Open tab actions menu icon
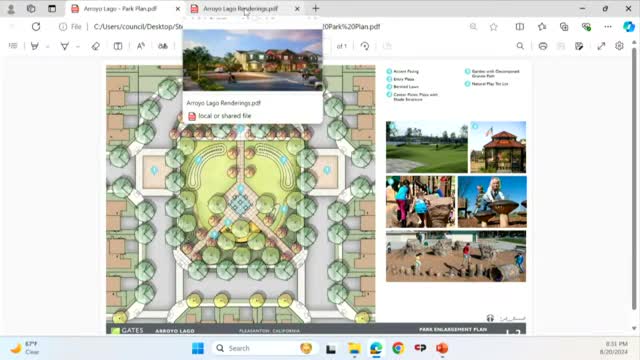This screenshot has height=360, width=640. pyautogui.click(x=52, y=9)
